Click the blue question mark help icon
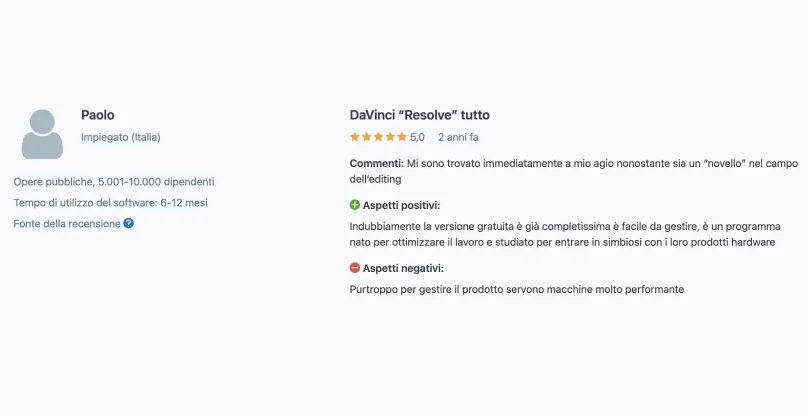 128,223
